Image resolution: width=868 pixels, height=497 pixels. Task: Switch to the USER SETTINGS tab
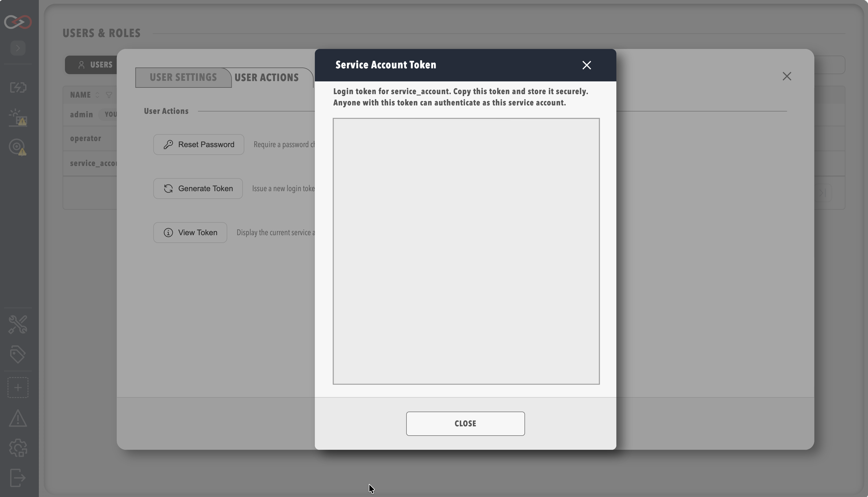(x=184, y=78)
